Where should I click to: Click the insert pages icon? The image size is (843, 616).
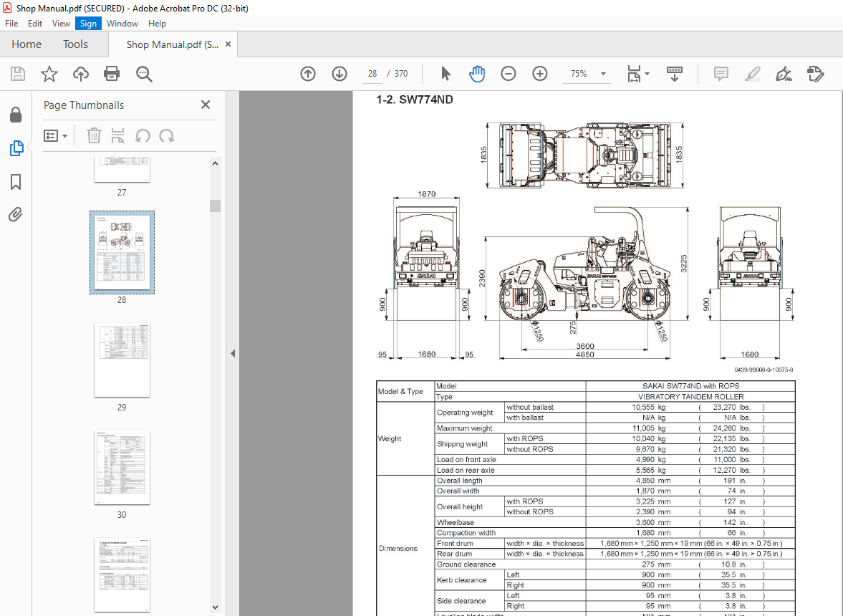(117, 135)
